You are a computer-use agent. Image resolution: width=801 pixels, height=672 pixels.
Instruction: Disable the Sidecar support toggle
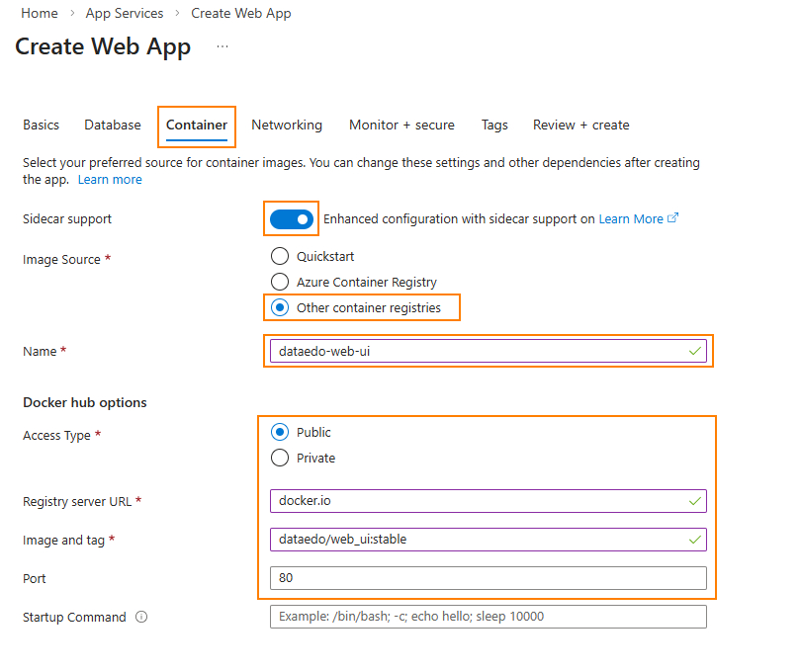tap(291, 218)
